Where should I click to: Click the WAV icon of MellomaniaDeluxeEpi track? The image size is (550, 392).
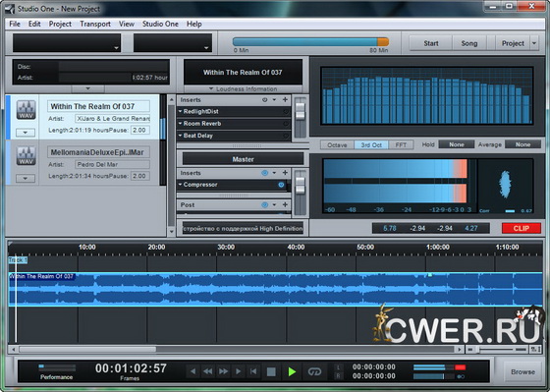point(27,156)
